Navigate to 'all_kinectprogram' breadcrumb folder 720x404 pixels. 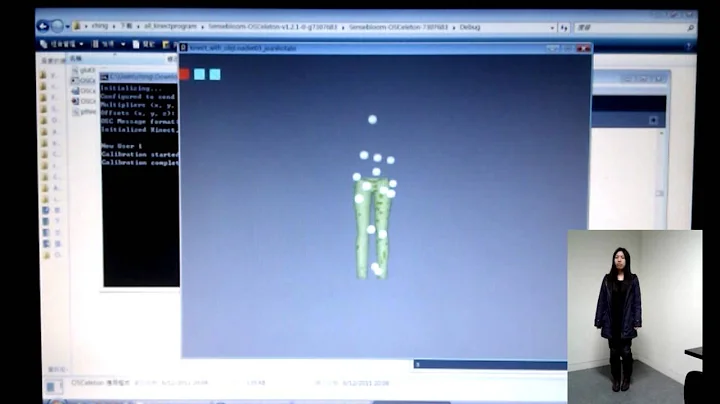pyautogui.click(x=170, y=27)
